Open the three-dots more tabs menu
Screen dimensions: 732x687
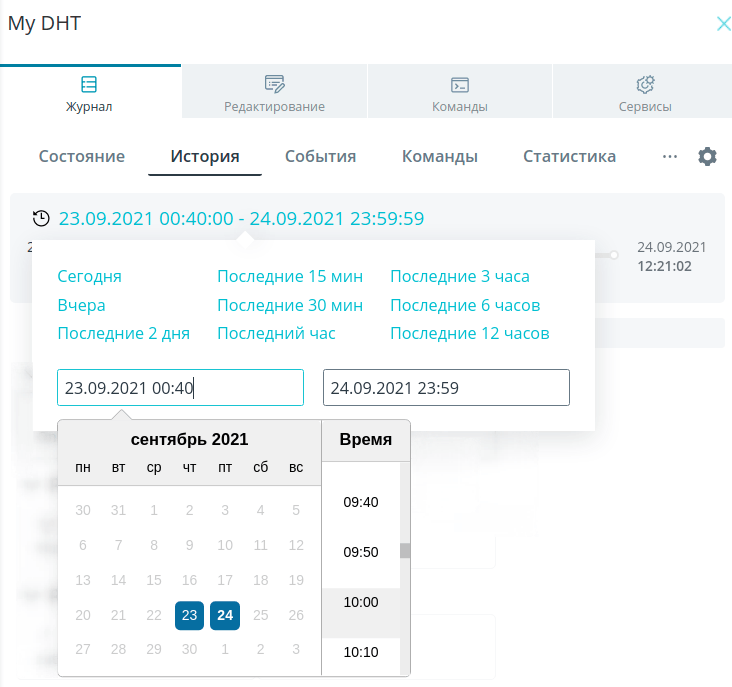[x=670, y=156]
